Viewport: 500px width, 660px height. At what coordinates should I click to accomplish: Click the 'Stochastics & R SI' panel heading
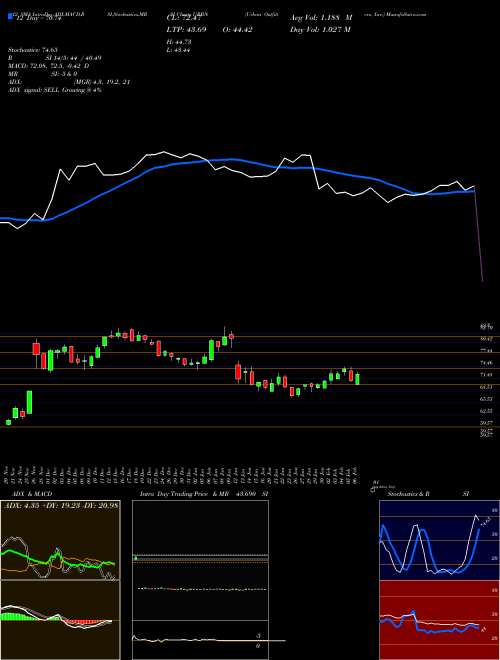(x=428, y=494)
